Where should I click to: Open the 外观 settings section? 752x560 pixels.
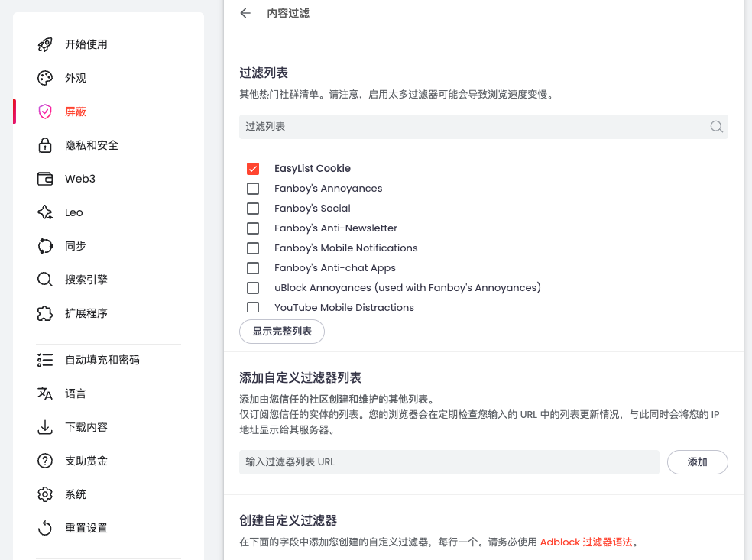tap(76, 78)
